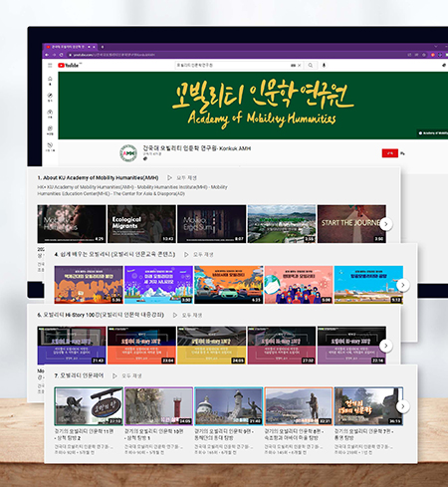This screenshot has width=448, height=487.
Task: Reload the page in the browser
Action: click(x=62, y=55)
